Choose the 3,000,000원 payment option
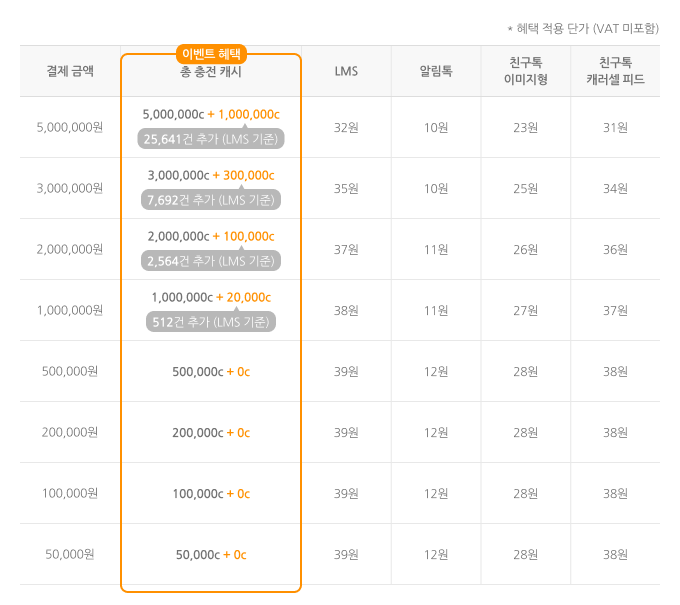 pos(70,188)
